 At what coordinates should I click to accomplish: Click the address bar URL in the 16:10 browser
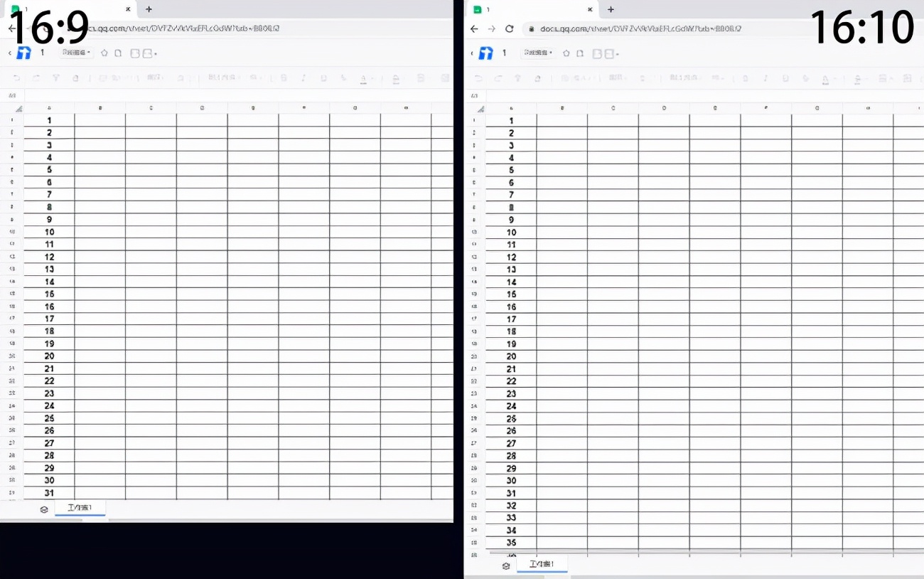pyautogui.click(x=640, y=29)
